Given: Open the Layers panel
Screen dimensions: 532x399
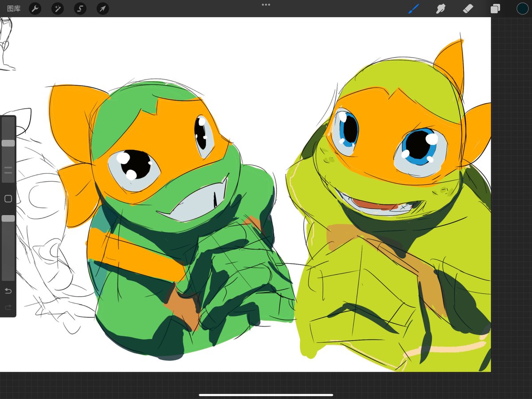Looking at the screenshot, I should click(495, 9).
